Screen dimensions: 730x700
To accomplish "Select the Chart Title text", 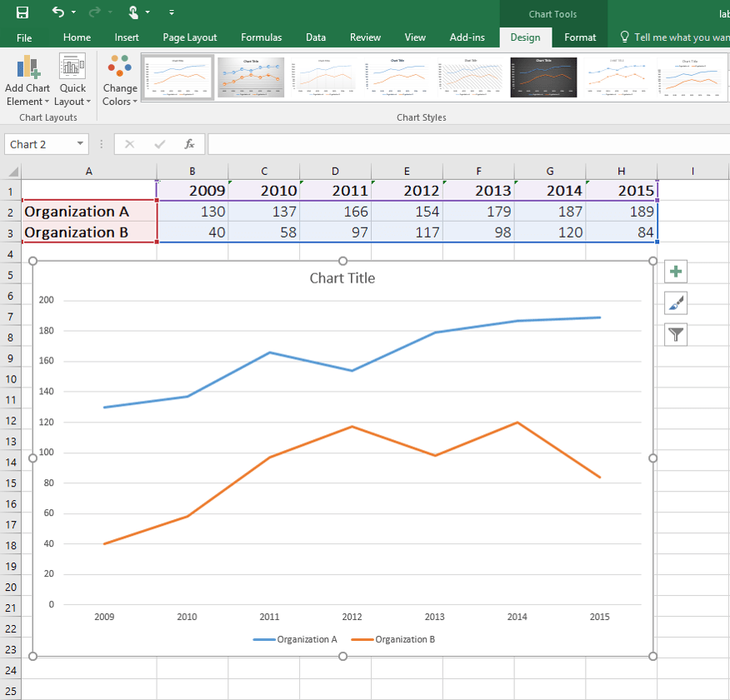I will (x=342, y=278).
